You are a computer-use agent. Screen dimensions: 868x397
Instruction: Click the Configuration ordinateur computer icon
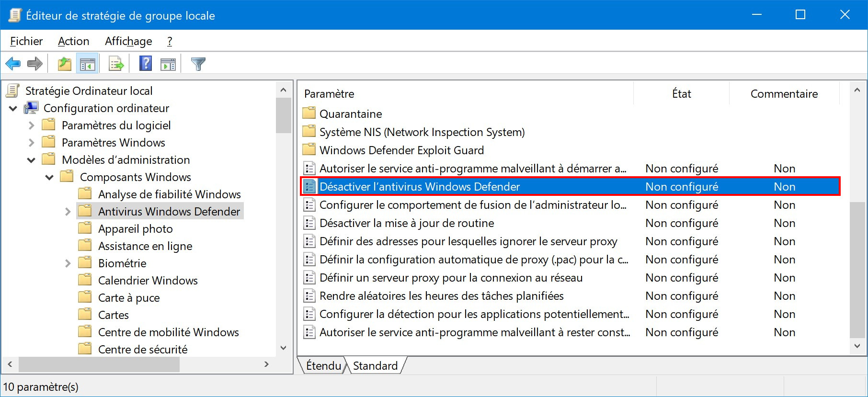point(31,108)
